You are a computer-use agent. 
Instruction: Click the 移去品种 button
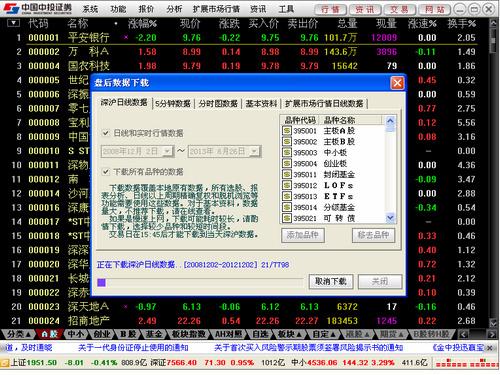pos(373,235)
